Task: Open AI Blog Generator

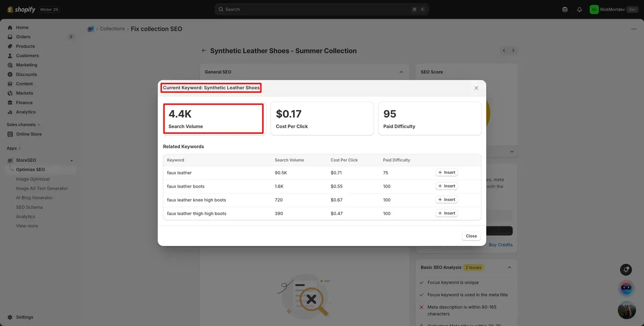Action: point(34,198)
